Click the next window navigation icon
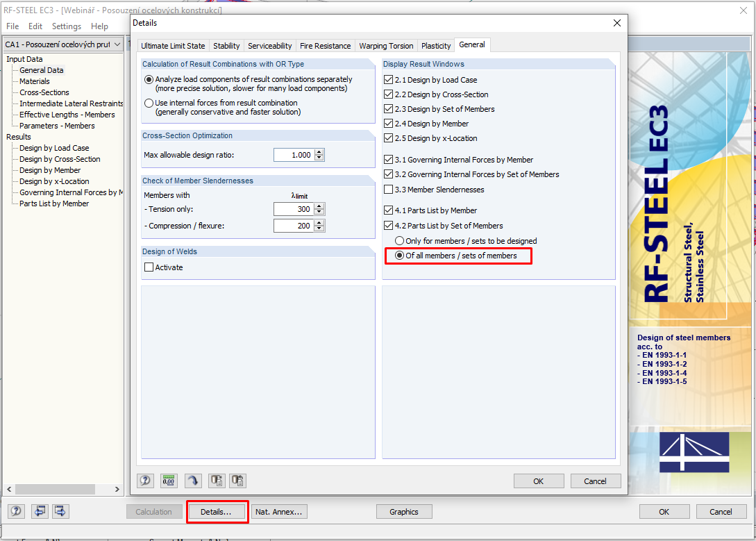The height and width of the screenshot is (541, 756). [60, 511]
